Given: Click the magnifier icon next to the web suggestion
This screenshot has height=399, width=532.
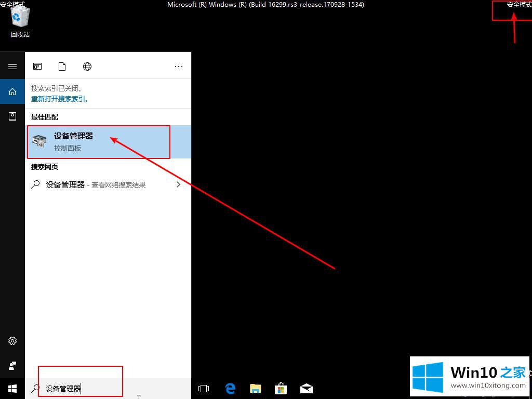Looking at the screenshot, I should (35, 184).
